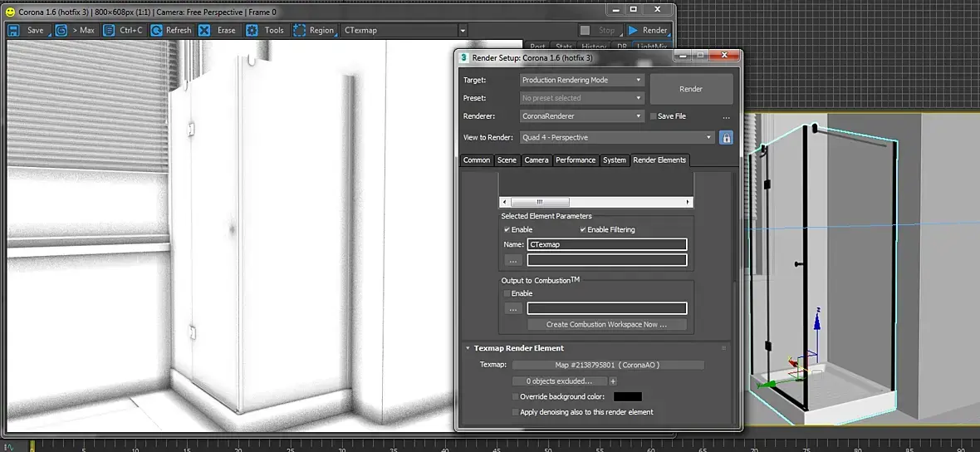Click the left arrow of element list scrollbar

[x=504, y=202]
